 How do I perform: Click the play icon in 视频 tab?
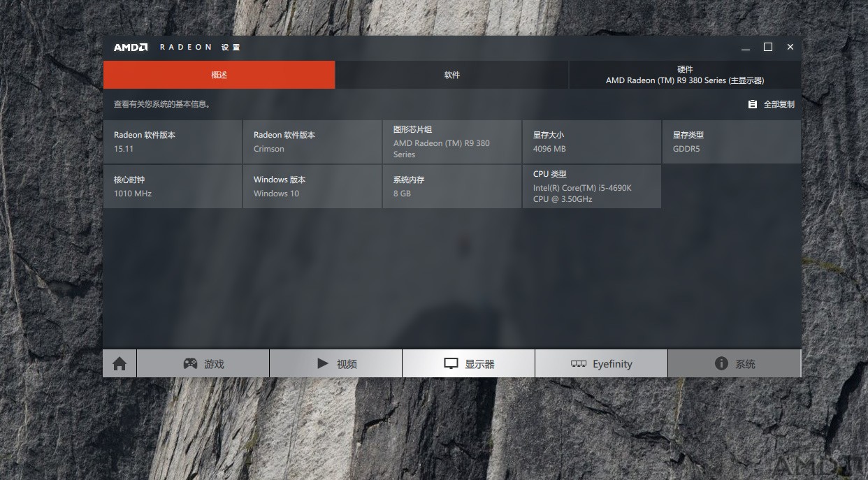(x=322, y=363)
